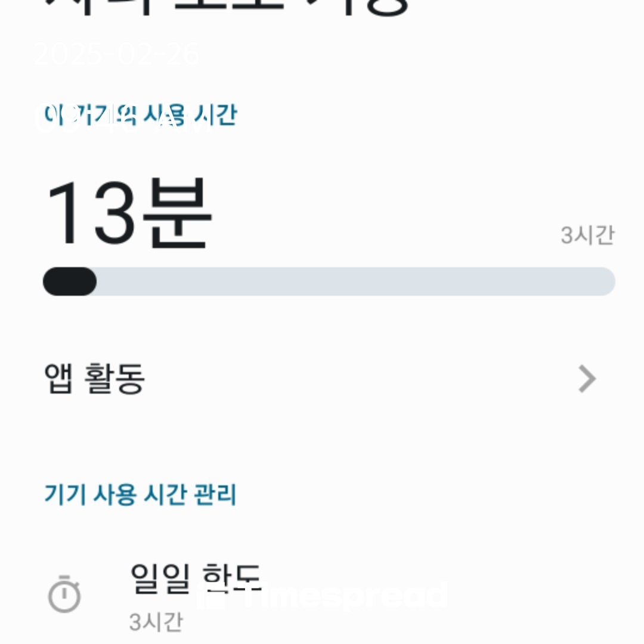The height and width of the screenshot is (644, 644).
Task: Open the 앱 활동 chevron arrow
Action: [x=587, y=379]
